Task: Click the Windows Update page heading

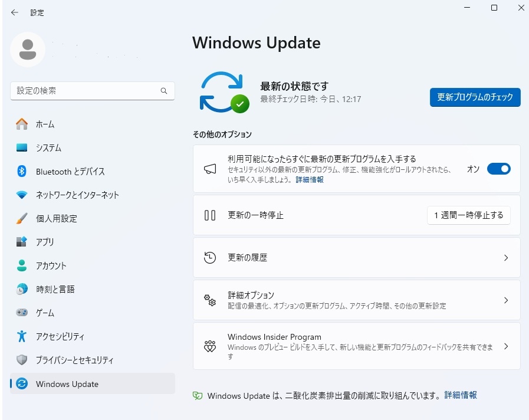Action: click(257, 43)
